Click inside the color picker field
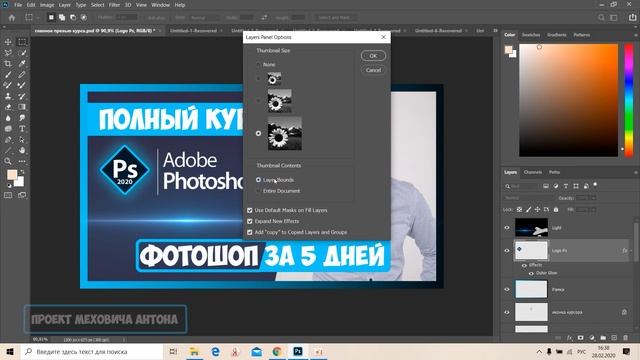The height and width of the screenshot is (360, 640). point(569,100)
